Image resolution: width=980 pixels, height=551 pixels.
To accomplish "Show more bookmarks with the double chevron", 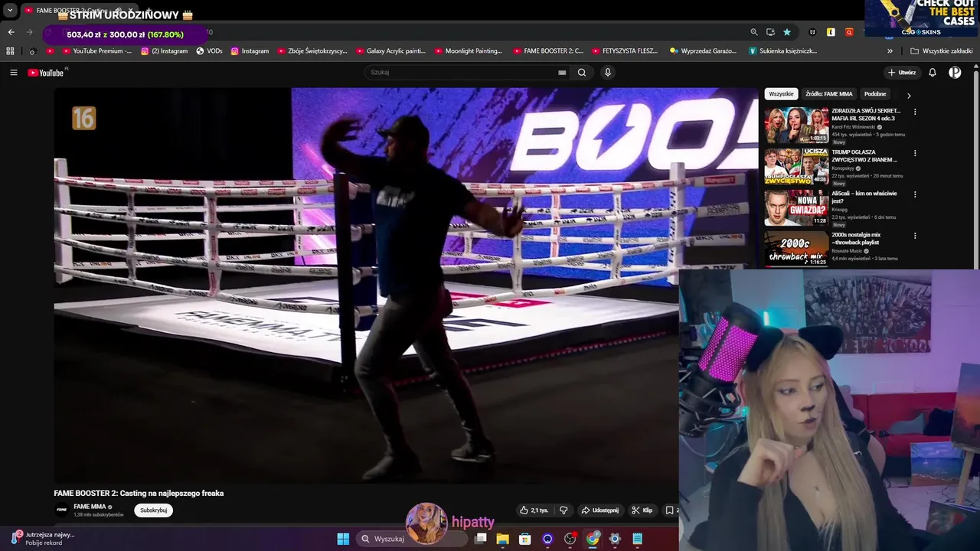I will click(x=890, y=51).
